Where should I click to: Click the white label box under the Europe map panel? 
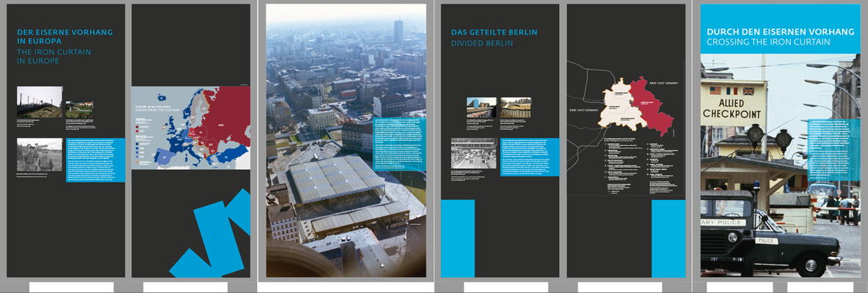[x=186, y=287]
